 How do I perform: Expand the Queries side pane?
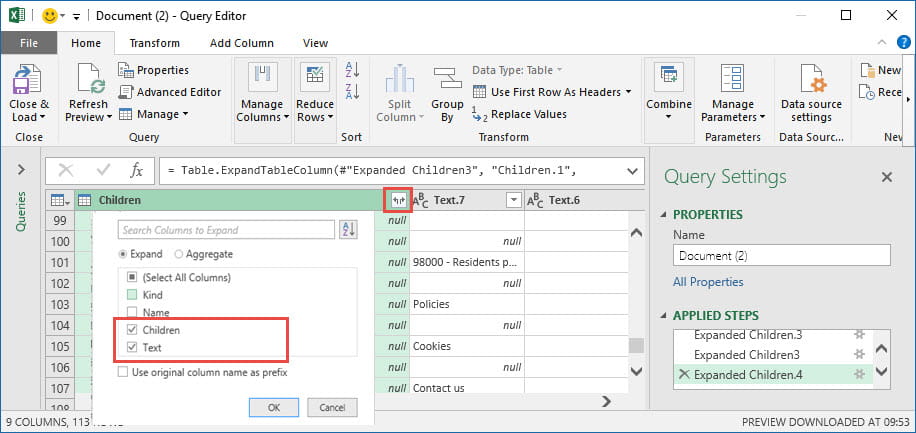[21, 170]
